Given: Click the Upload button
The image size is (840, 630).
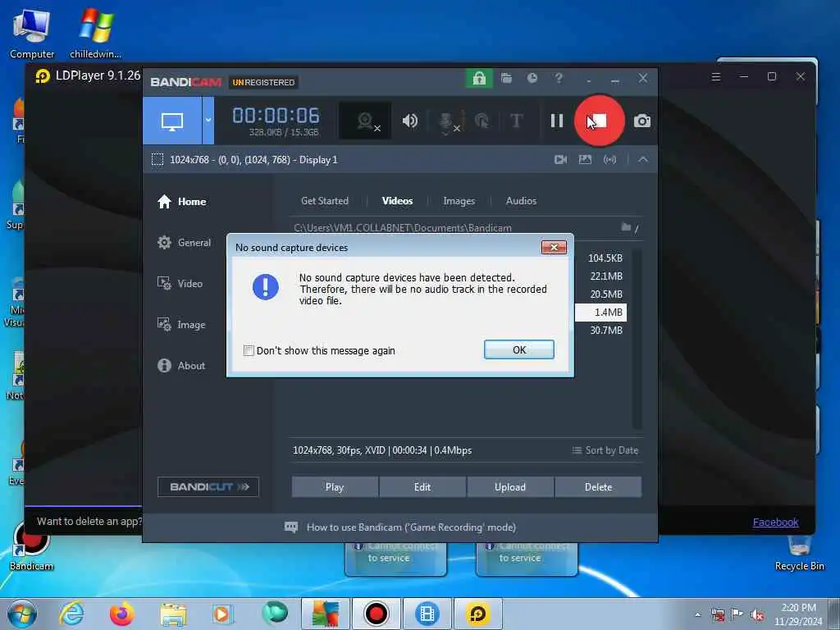Looking at the screenshot, I should [510, 487].
